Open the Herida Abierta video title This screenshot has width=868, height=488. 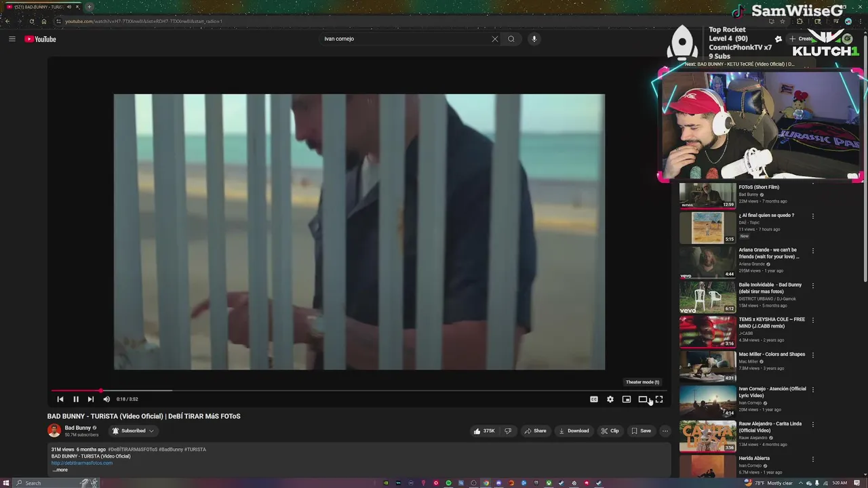[754, 458]
